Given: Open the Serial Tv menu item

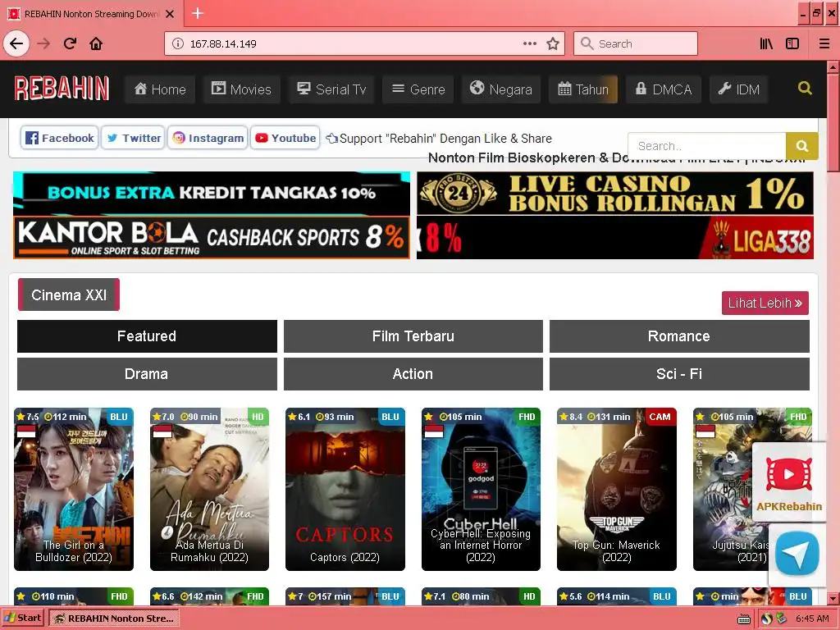Looking at the screenshot, I should click(331, 89).
